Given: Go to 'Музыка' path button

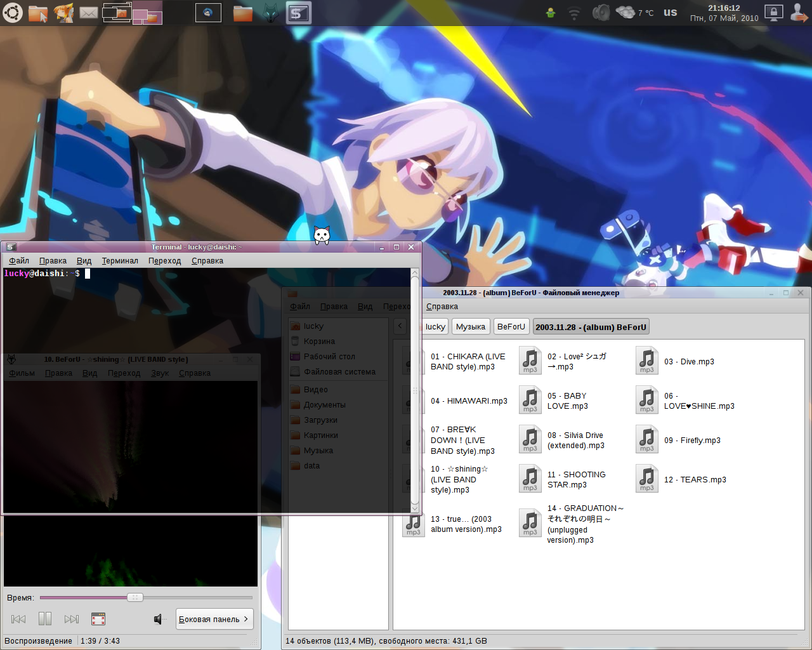Looking at the screenshot, I should tap(471, 327).
